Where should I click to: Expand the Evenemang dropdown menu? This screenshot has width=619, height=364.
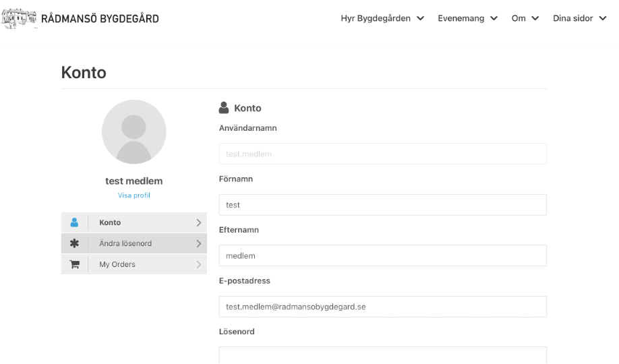[x=467, y=19]
